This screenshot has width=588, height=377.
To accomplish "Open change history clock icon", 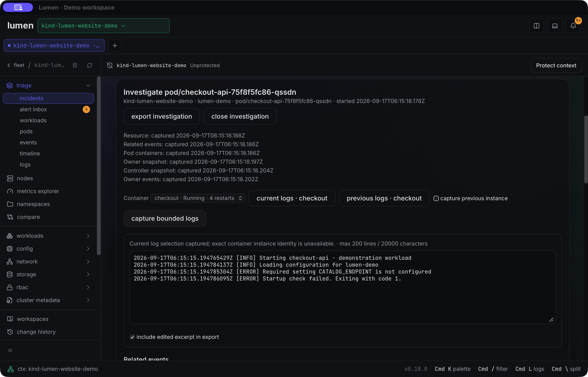I will [10, 332].
